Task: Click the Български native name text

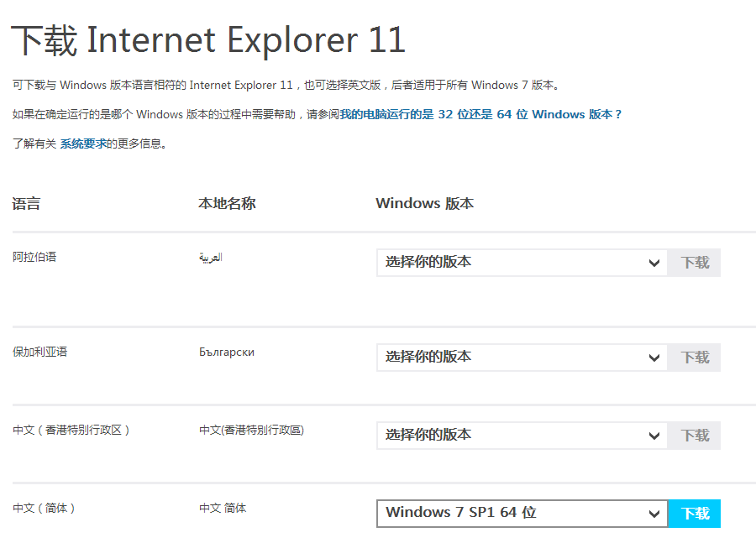Action: click(x=227, y=352)
